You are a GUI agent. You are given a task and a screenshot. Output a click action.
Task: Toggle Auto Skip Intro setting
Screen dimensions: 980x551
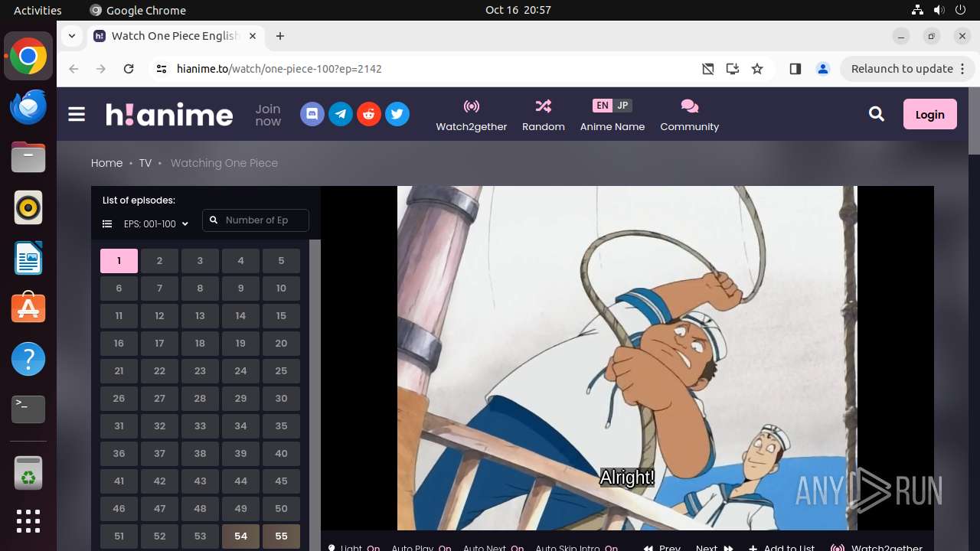pyautogui.click(x=577, y=547)
